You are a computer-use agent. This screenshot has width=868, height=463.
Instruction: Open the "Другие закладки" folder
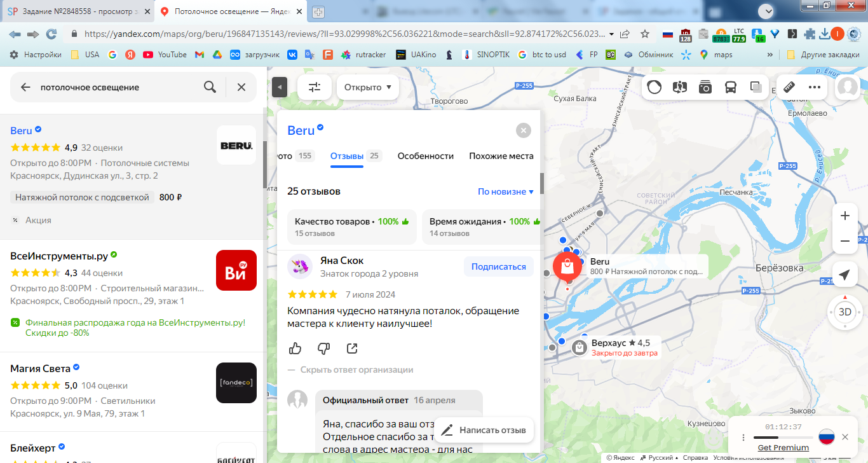pos(822,55)
